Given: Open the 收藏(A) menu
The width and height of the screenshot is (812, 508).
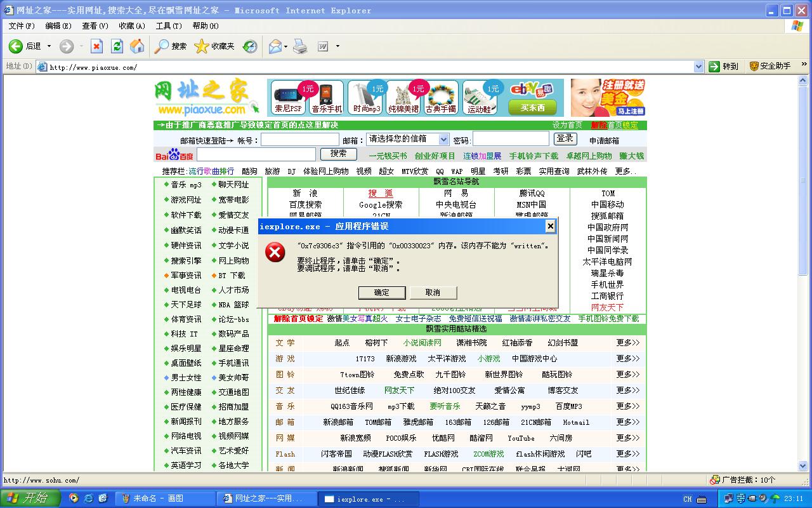Looking at the screenshot, I should 132,26.
